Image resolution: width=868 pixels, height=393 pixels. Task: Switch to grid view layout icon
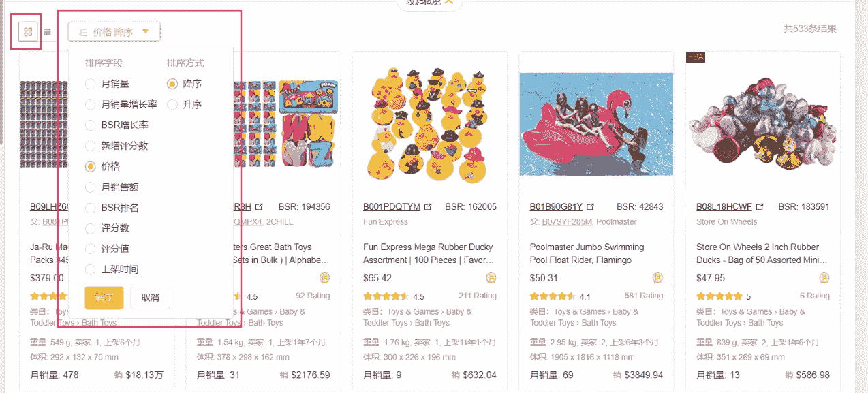point(28,31)
